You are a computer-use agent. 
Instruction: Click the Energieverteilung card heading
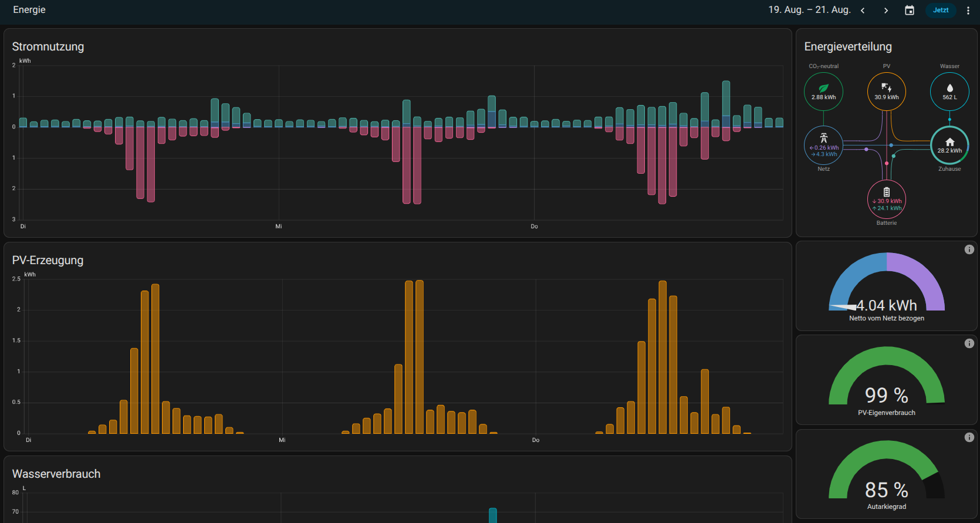848,47
